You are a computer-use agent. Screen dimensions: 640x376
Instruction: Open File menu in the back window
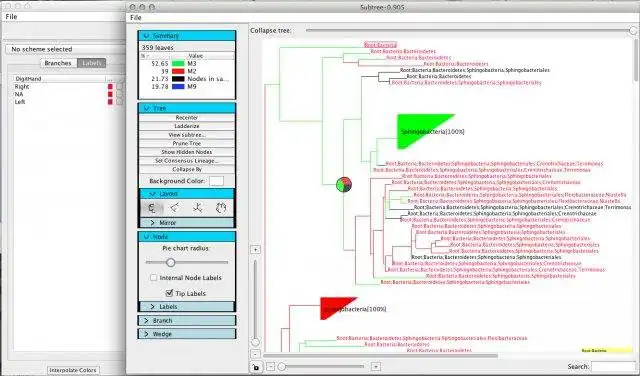[x=11, y=17]
